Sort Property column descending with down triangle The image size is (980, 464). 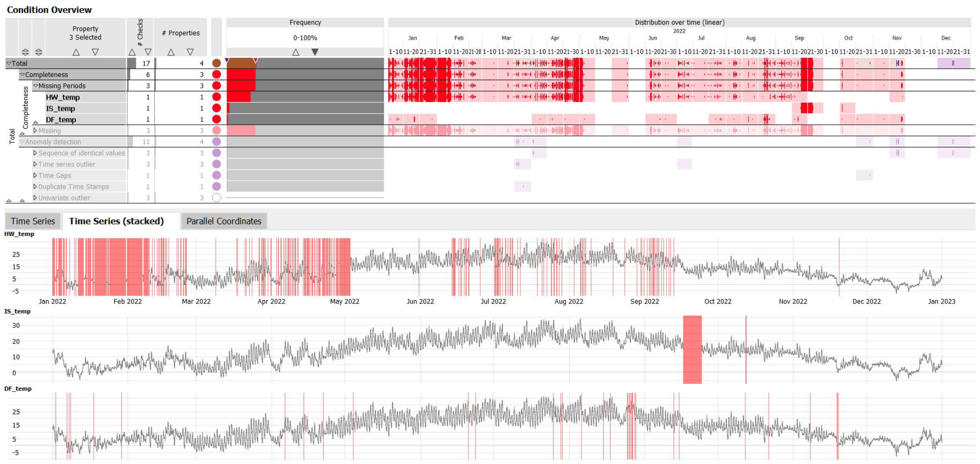(95, 52)
